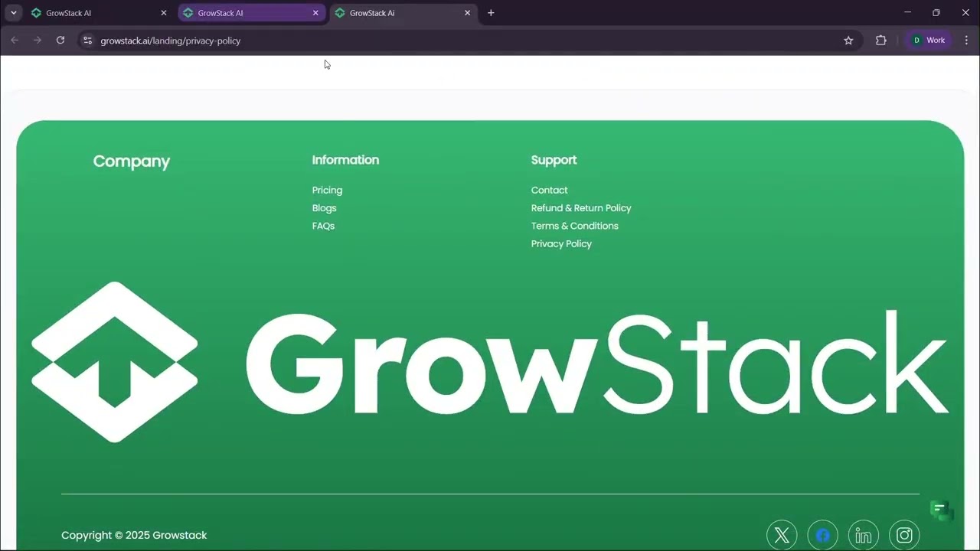
Task: Click the Copyright © 2025 Growstack text
Action: pyautogui.click(x=134, y=535)
